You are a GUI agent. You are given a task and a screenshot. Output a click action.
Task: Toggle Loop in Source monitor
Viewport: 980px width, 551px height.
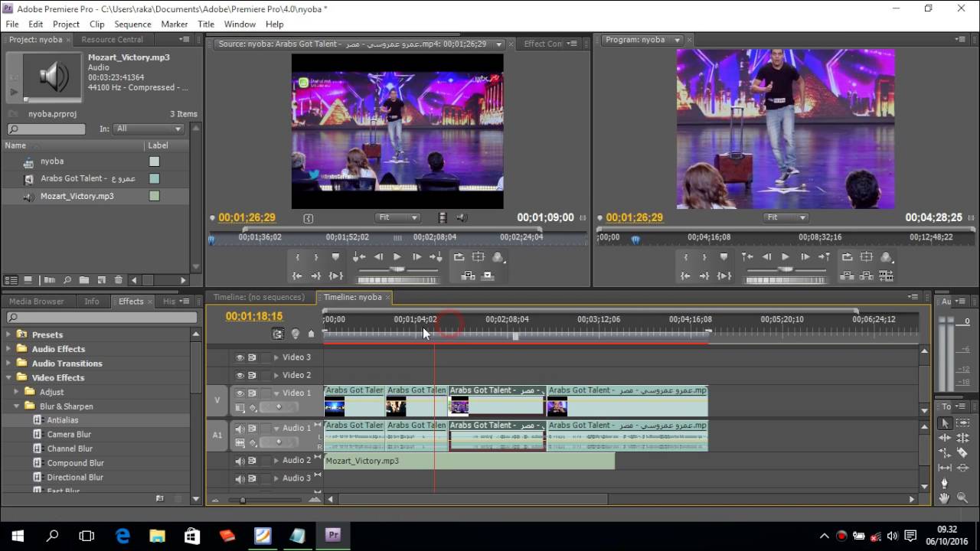[459, 257]
